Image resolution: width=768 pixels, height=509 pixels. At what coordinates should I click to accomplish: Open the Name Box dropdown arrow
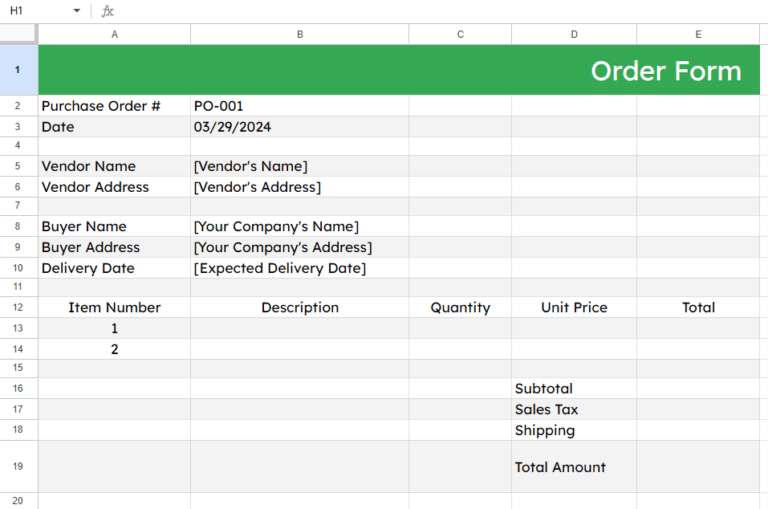tap(77, 11)
